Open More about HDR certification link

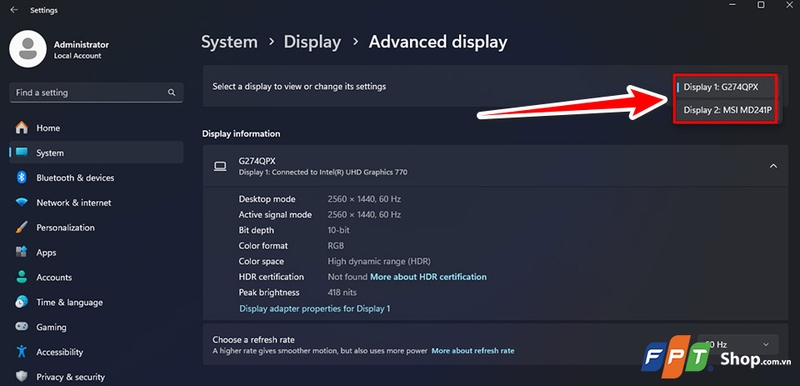tap(428, 277)
